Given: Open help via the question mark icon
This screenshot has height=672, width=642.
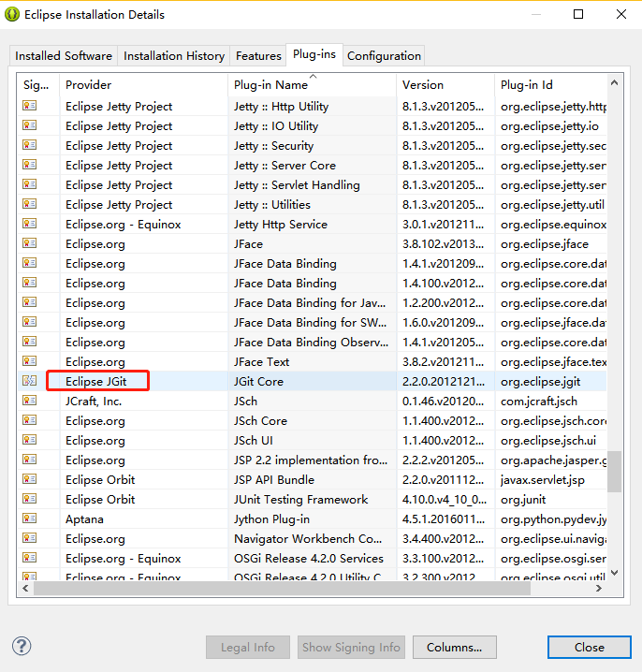Looking at the screenshot, I should pos(22,646).
